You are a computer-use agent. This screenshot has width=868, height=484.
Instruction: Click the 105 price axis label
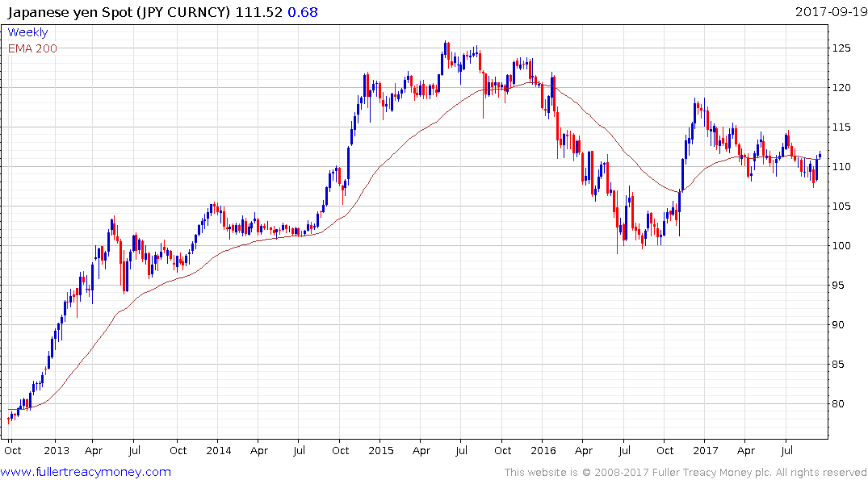[841, 207]
